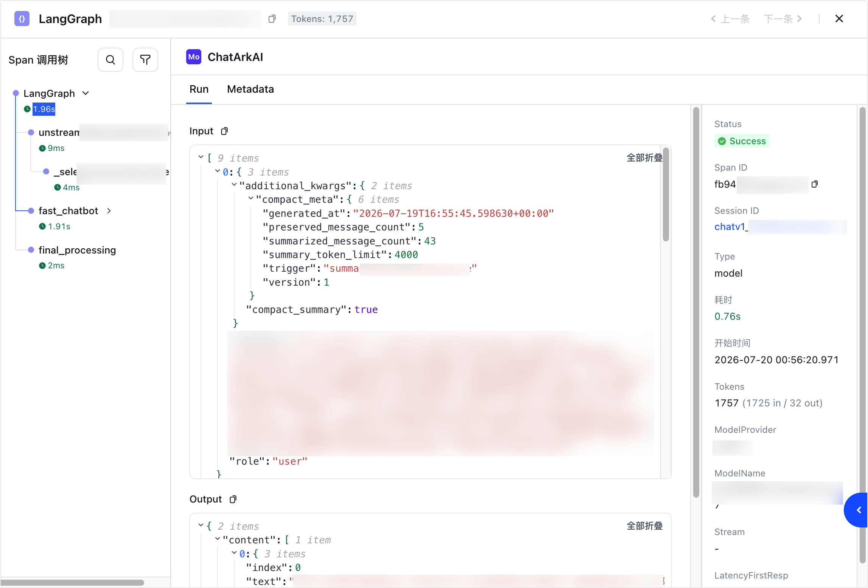The height and width of the screenshot is (588, 868).
Task: Copy the Input JSON content
Action: (x=224, y=131)
